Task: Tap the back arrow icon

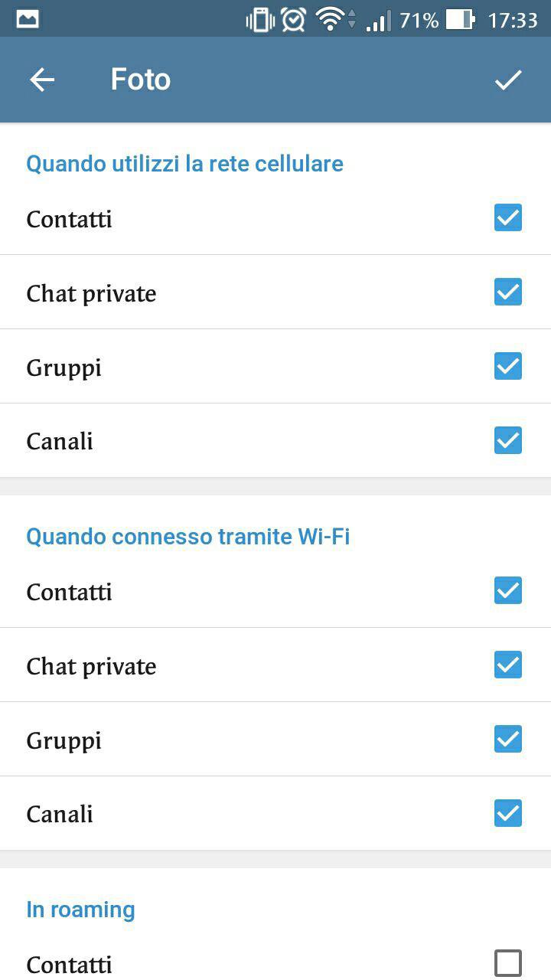Action: pos(42,80)
